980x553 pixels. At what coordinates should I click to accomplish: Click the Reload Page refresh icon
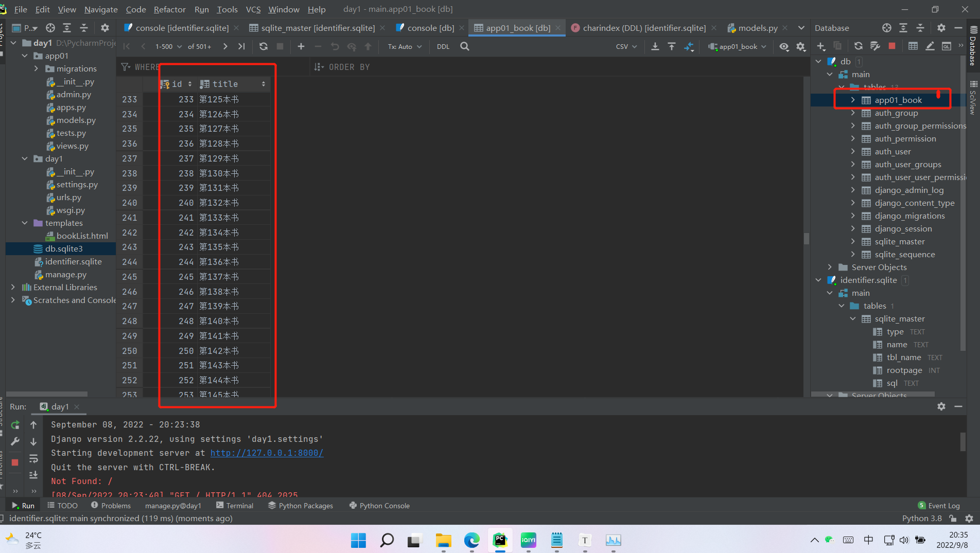[x=264, y=46]
